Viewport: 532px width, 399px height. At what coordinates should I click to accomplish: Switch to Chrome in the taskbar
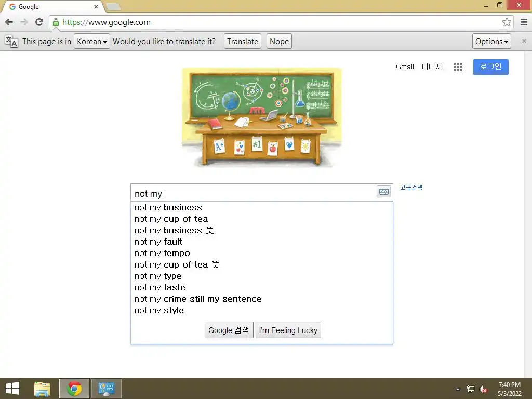pyautogui.click(x=74, y=389)
